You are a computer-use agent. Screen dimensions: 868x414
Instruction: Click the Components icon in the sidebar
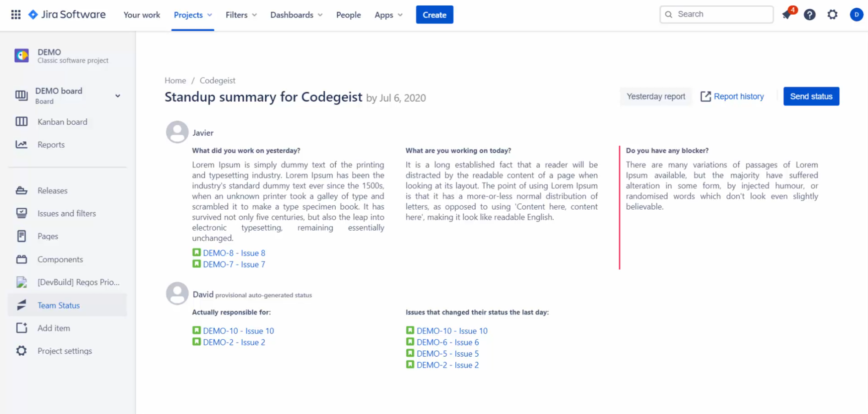point(22,259)
